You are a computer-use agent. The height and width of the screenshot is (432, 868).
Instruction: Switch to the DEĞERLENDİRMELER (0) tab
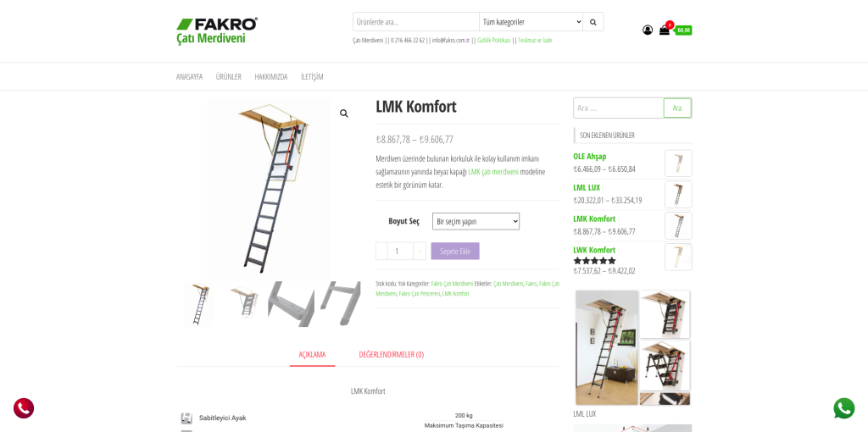tap(392, 355)
